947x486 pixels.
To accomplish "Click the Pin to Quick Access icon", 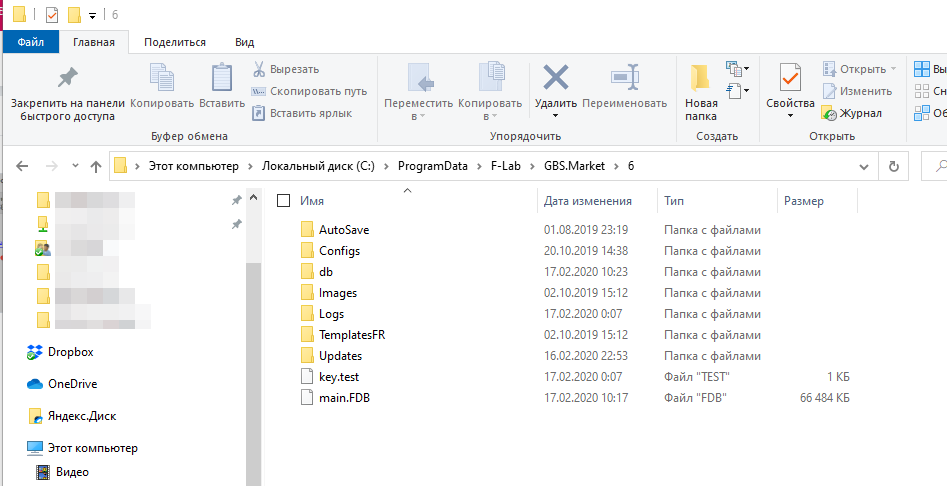I will (67, 77).
